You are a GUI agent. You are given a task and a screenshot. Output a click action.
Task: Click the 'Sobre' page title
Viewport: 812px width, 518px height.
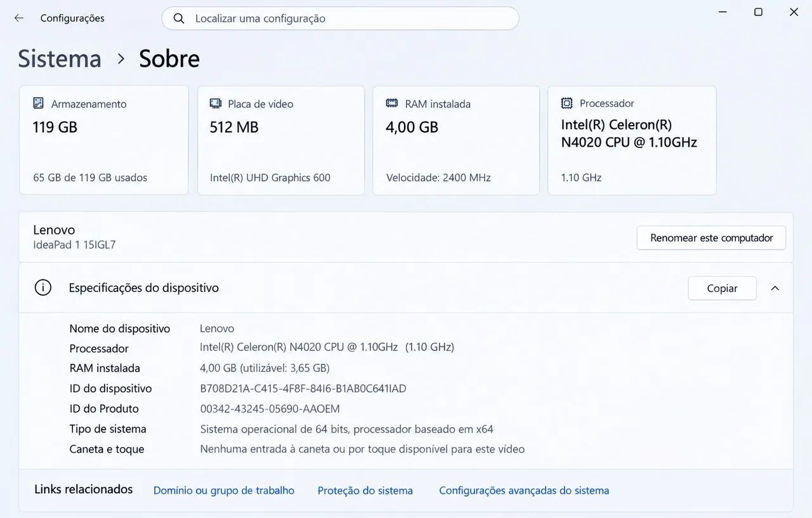(x=169, y=58)
